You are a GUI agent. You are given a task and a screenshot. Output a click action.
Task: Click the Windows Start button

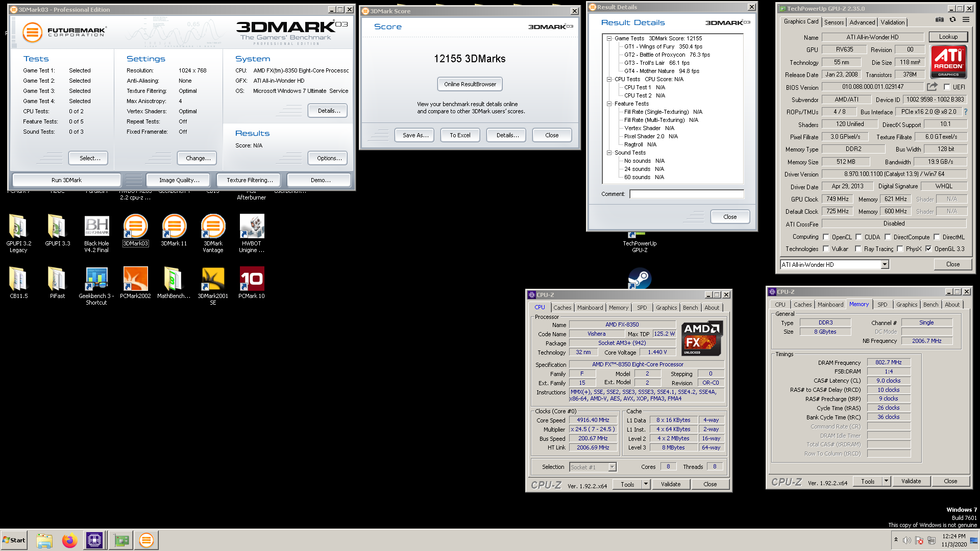point(14,540)
